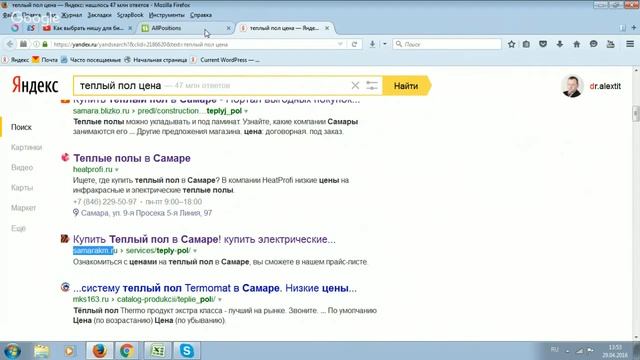640x360 pixels.
Task: Open the address bar history dropdown
Action: [340, 44]
